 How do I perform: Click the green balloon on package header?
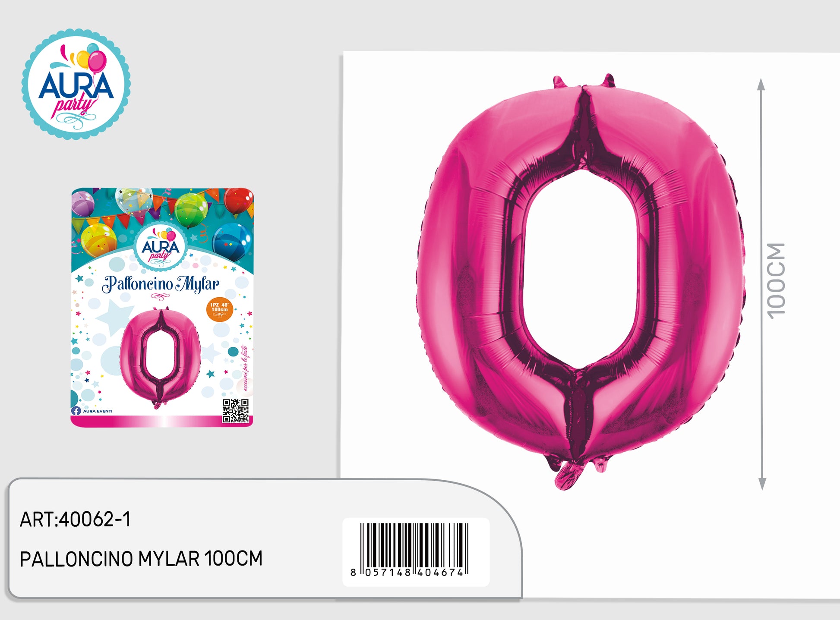191,210
